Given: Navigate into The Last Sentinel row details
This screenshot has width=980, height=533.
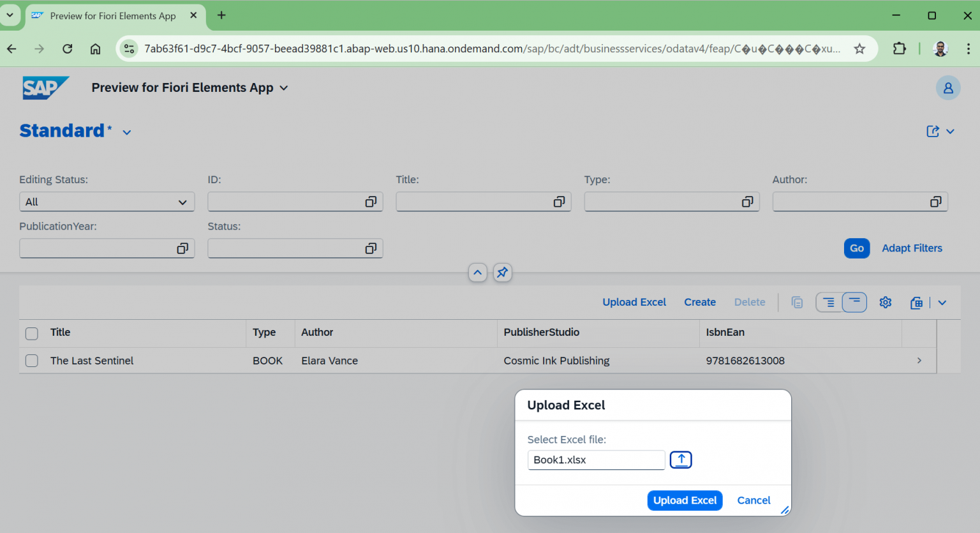Looking at the screenshot, I should pos(919,361).
